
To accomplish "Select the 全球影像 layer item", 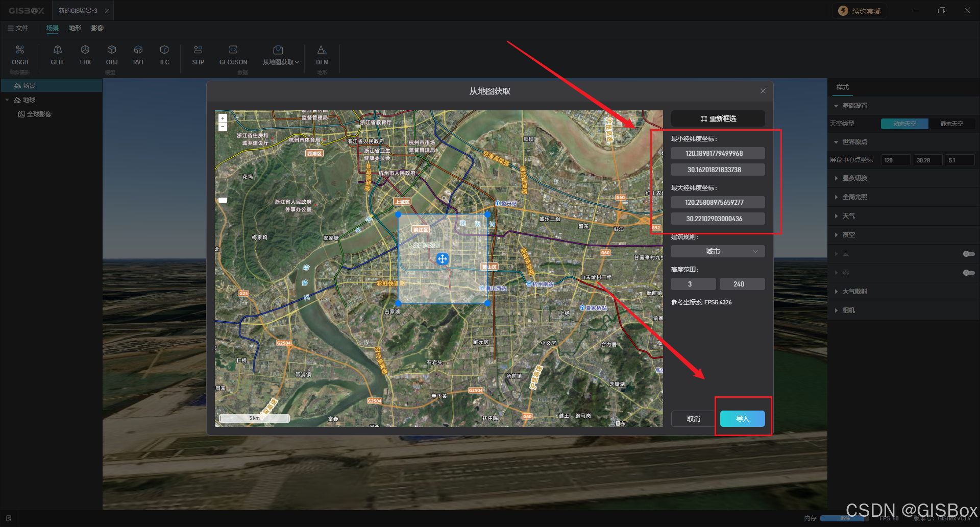I will (35, 114).
